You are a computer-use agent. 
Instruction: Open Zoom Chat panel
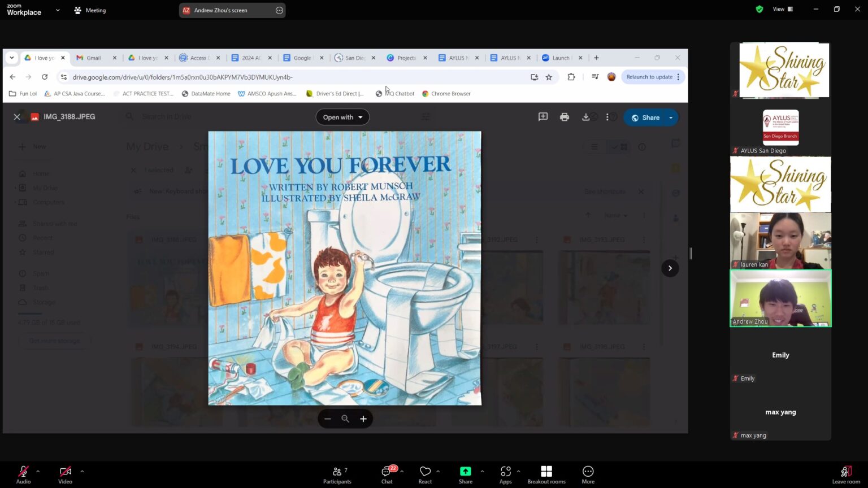387,474
